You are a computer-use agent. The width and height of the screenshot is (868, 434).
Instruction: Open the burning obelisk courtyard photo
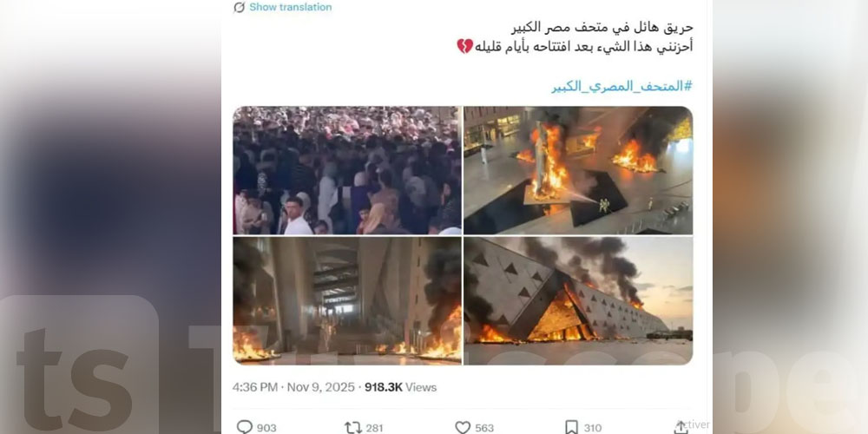coord(578,170)
